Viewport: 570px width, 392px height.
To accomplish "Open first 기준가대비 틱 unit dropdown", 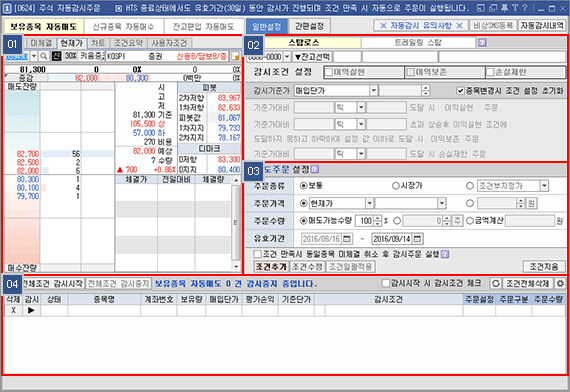I will click(x=361, y=108).
